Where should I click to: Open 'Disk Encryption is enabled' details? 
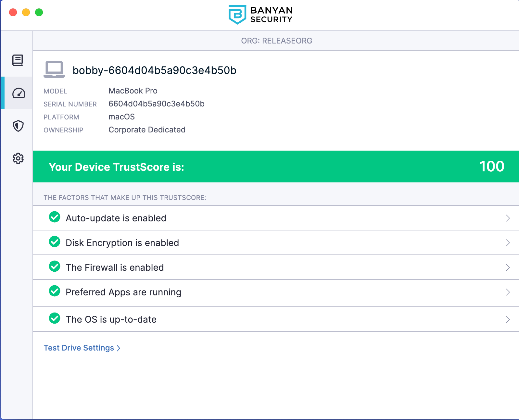coord(276,243)
